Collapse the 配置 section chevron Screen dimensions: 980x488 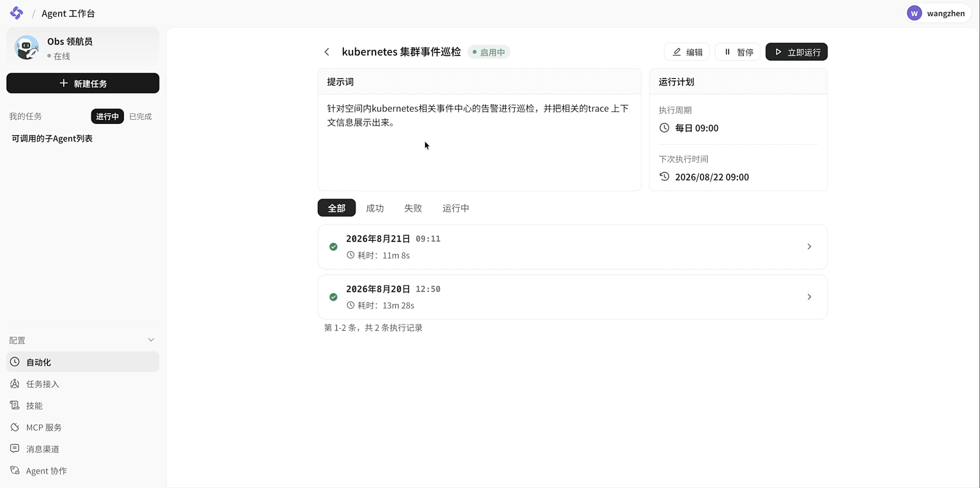[151, 340]
